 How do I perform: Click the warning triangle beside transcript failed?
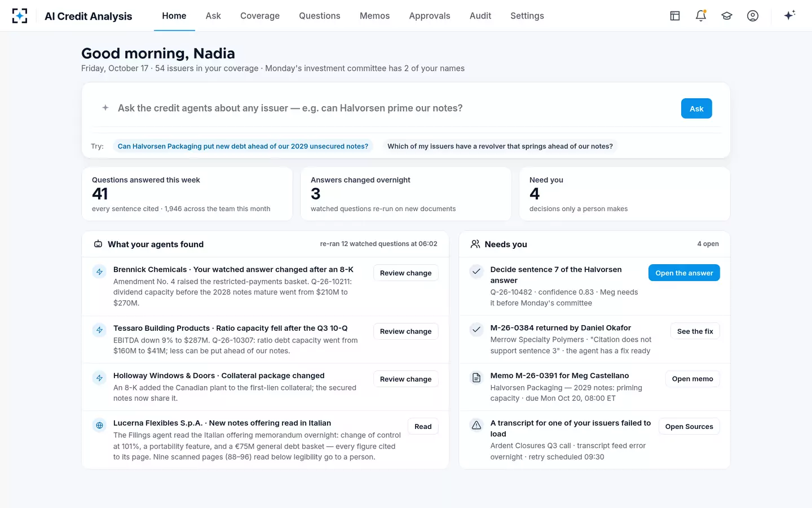tap(476, 425)
